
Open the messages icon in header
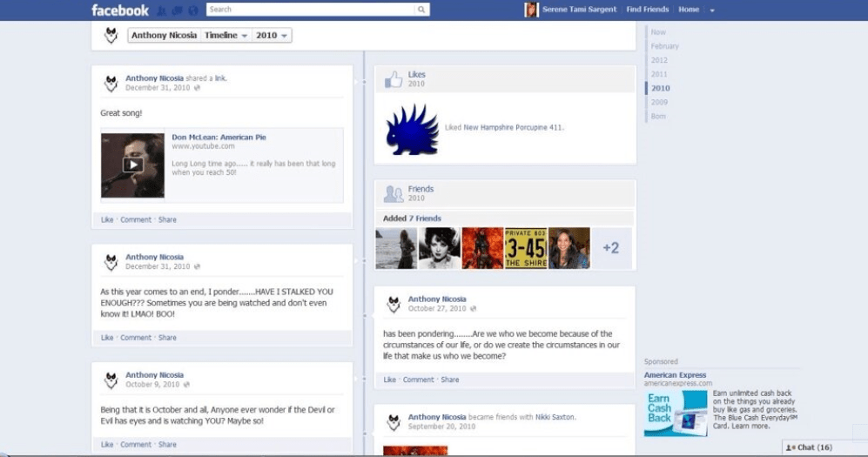178,10
